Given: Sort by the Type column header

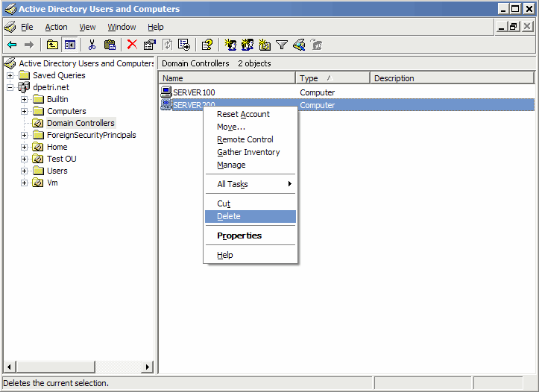Looking at the screenshot, I should click(x=332, y=78).
